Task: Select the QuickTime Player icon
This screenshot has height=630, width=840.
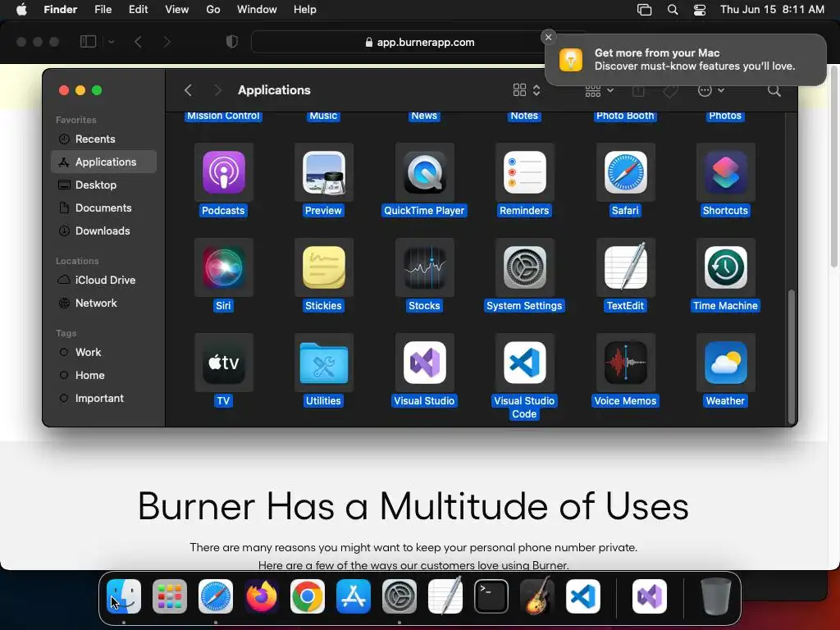Action: tap(424, 172)
